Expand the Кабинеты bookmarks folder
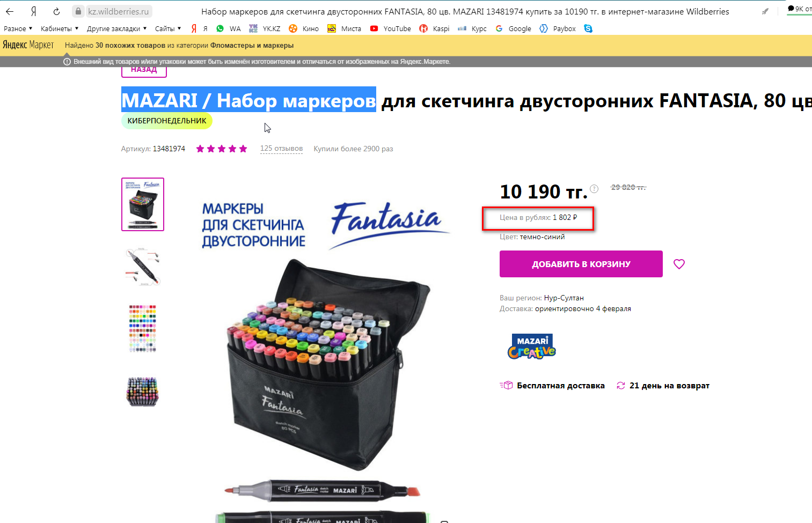The width and height of the screenshot is (812, 523). (60, 28)
